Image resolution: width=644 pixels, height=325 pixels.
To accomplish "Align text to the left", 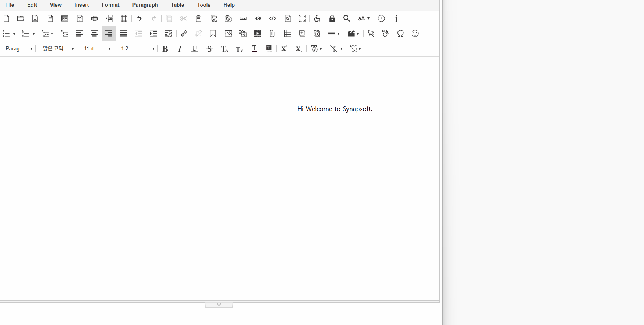I will (x=79, y=33).
